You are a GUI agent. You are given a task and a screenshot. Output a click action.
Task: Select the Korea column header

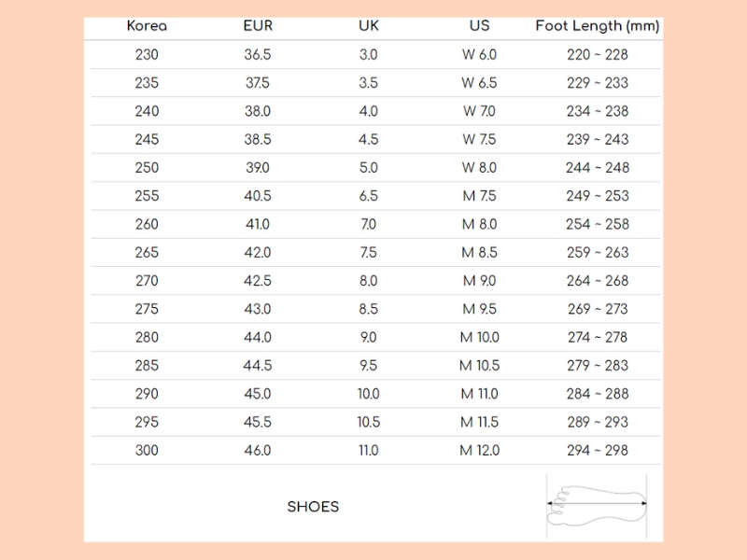[x=147, y=26]
